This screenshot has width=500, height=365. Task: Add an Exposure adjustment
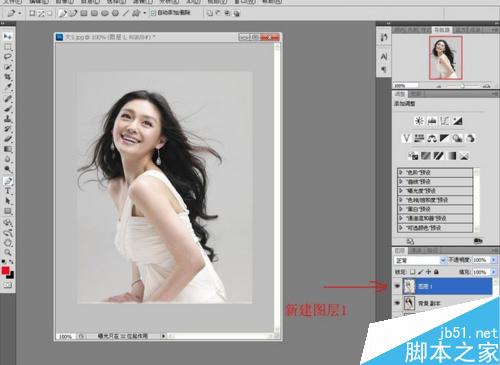coord(458,121)
